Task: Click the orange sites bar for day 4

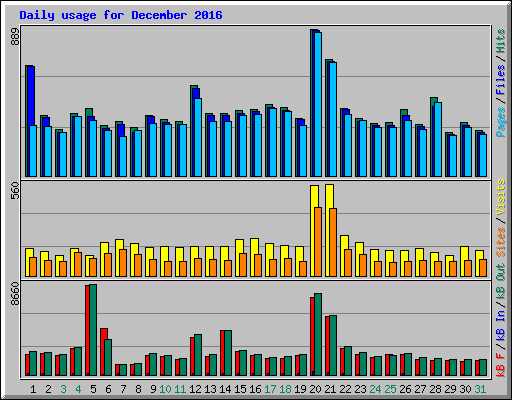Action: click(78, 264)
